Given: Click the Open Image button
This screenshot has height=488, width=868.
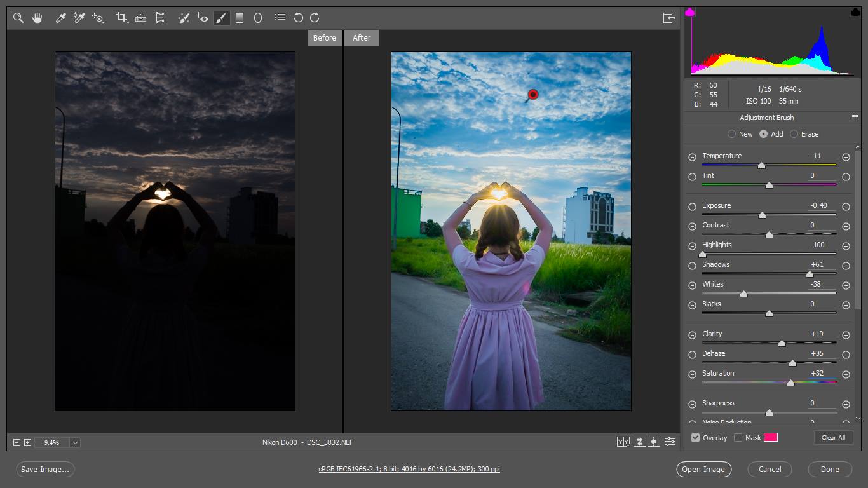Looking at the screenshot, I should pyautogui.click(x=703, y=469).
